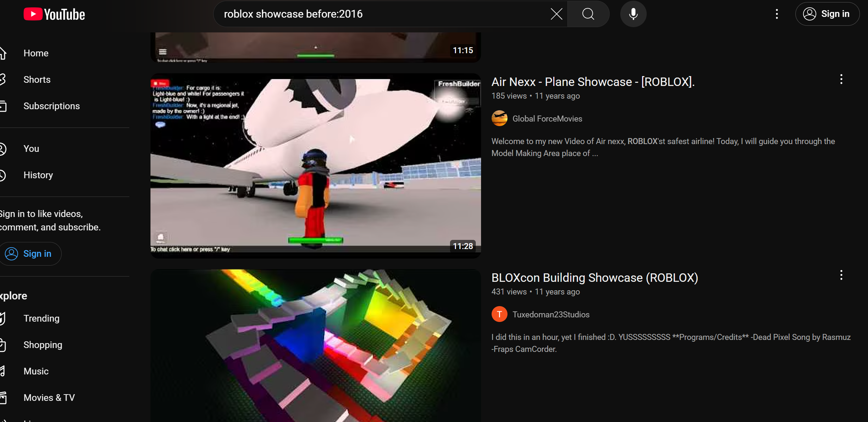The image size is (868, 422).
Task: Click the 11:28 duration badge
Action: [463, 246]
